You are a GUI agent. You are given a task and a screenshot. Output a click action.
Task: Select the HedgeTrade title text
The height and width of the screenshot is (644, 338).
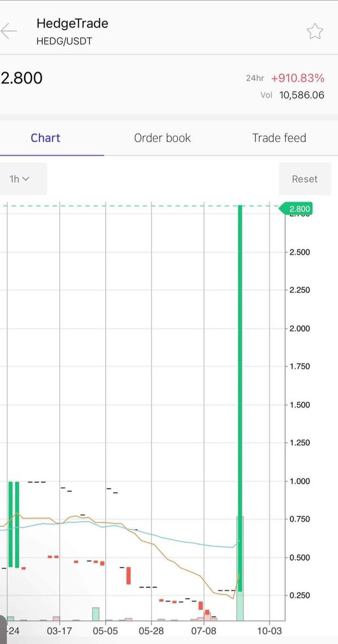tap(72, 23)
